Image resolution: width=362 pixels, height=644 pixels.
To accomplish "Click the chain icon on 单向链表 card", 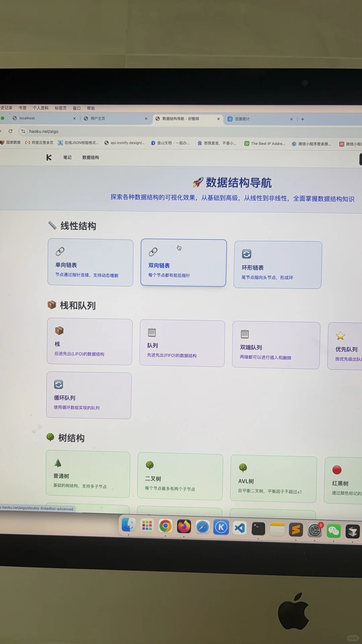I will [x=60, y=251].
